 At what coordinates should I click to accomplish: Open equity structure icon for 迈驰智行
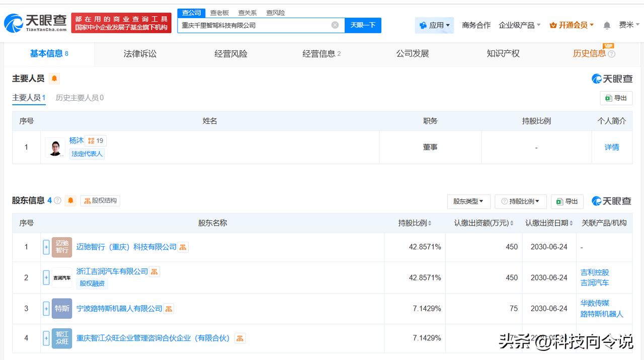(x=183, y=247)
